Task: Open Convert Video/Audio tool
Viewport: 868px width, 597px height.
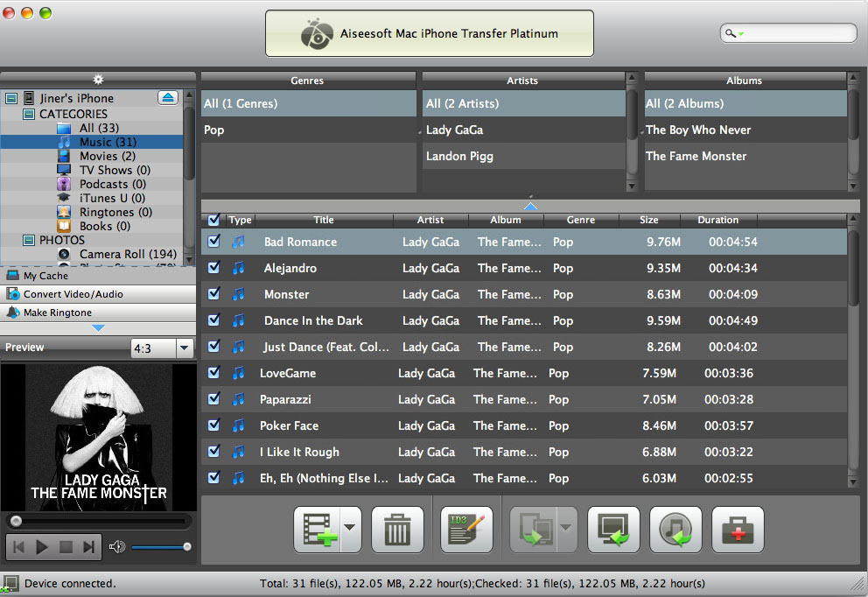Action: click(98, 294)
